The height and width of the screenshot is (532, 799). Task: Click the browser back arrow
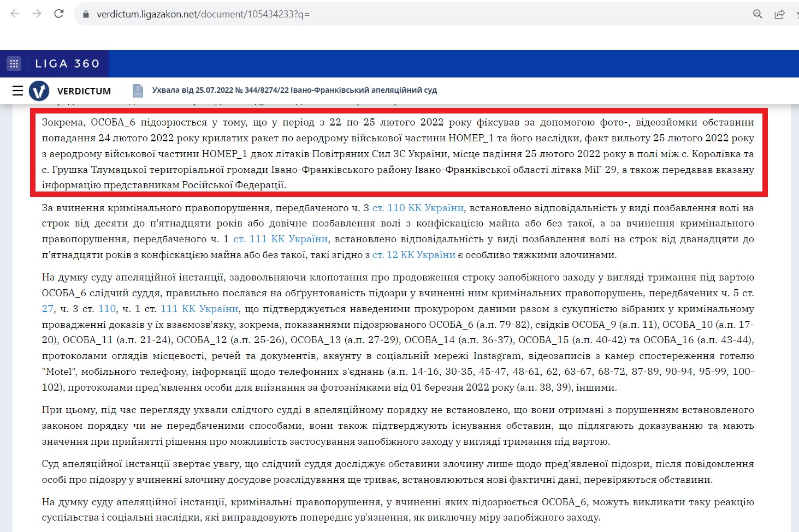click(x=15, y=14)
